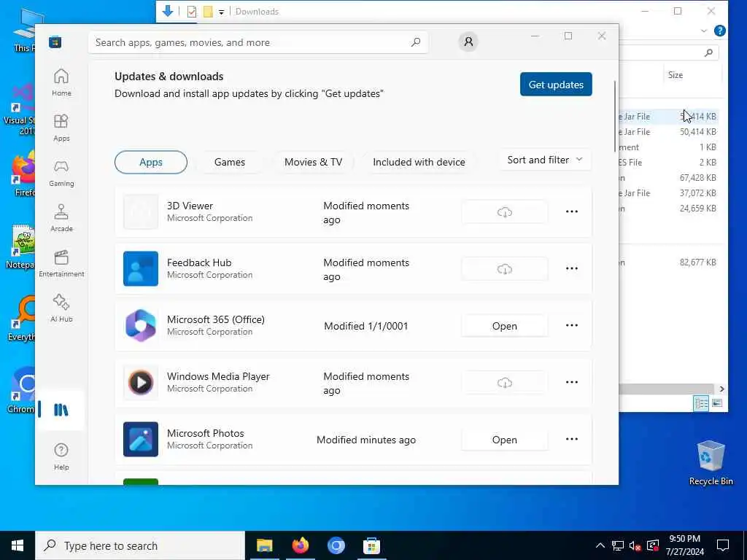Open Microsoft Store from the taskbar
Image resolution: width=747 pixels, height=560 pixels.
371,545
